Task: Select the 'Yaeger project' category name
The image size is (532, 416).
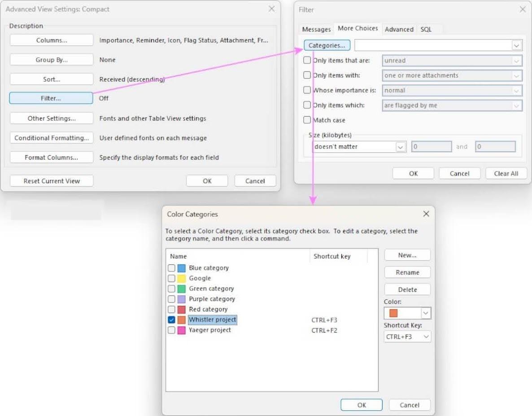Action: point(209,330)
